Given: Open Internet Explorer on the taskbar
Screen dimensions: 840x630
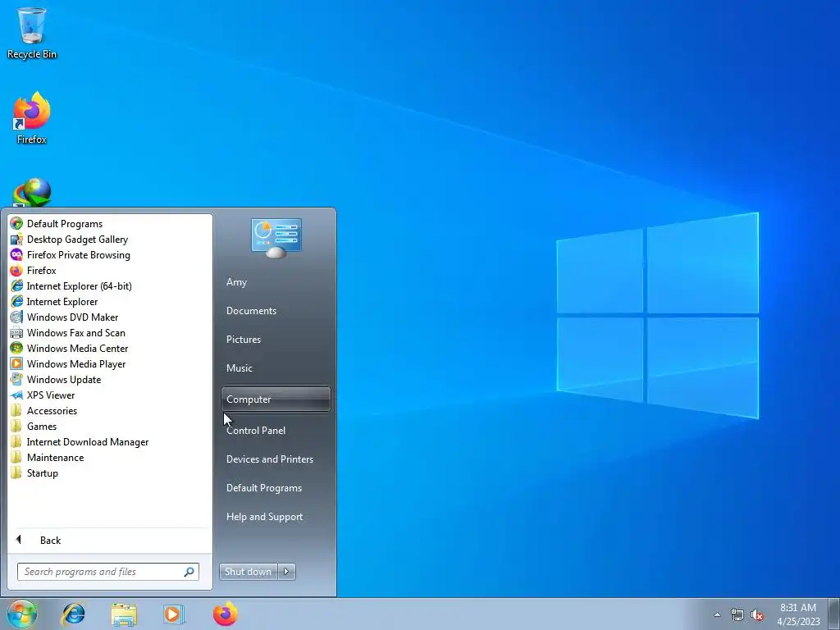Looking at the screenshot, I should click(x=73, y=614).
